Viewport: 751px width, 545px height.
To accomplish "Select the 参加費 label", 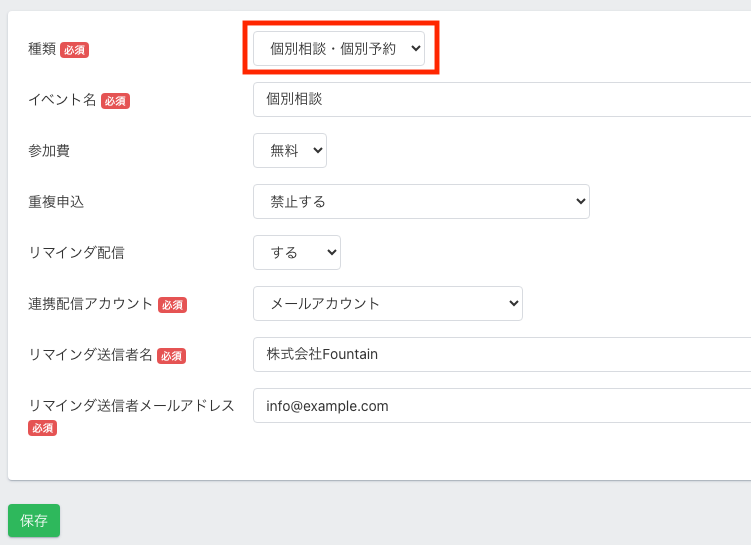I will coord(49,150).
